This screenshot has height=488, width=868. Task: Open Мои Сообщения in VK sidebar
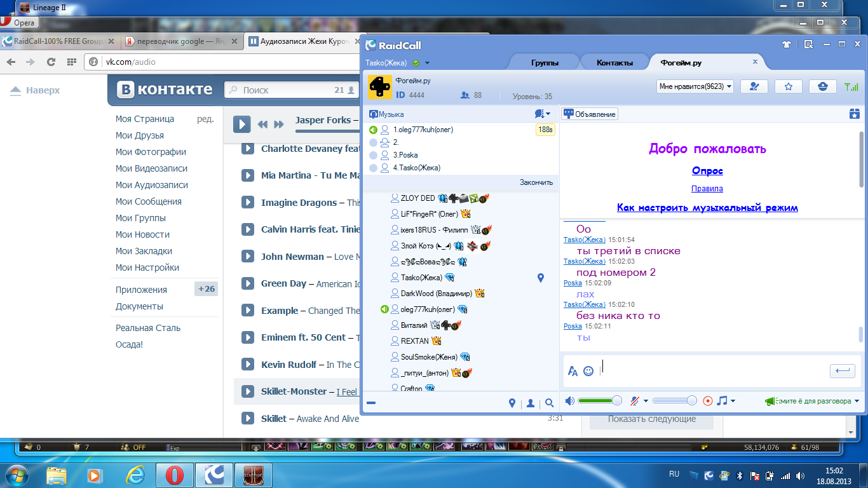(x=149, y=201)
